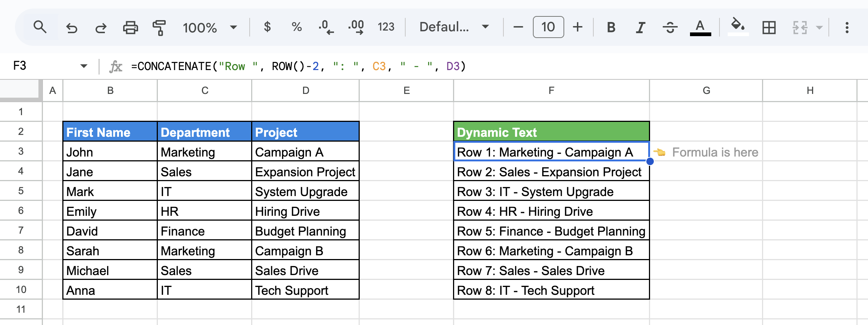The height and width of the screenshot is (325, 868).
Task: Toggle bold formatting
Action: pos(611,27)
